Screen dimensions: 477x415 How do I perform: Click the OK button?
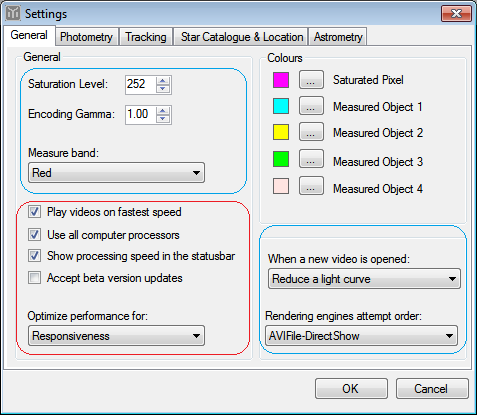point(351,388)
